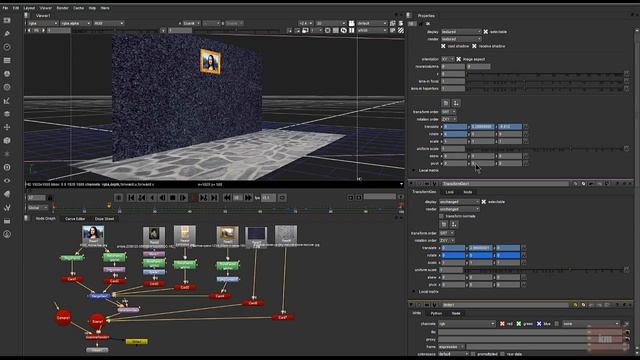This screenshot has width=640, height=360.
Task: Expand Card Local matrix section
Action: tap(413, 170)
